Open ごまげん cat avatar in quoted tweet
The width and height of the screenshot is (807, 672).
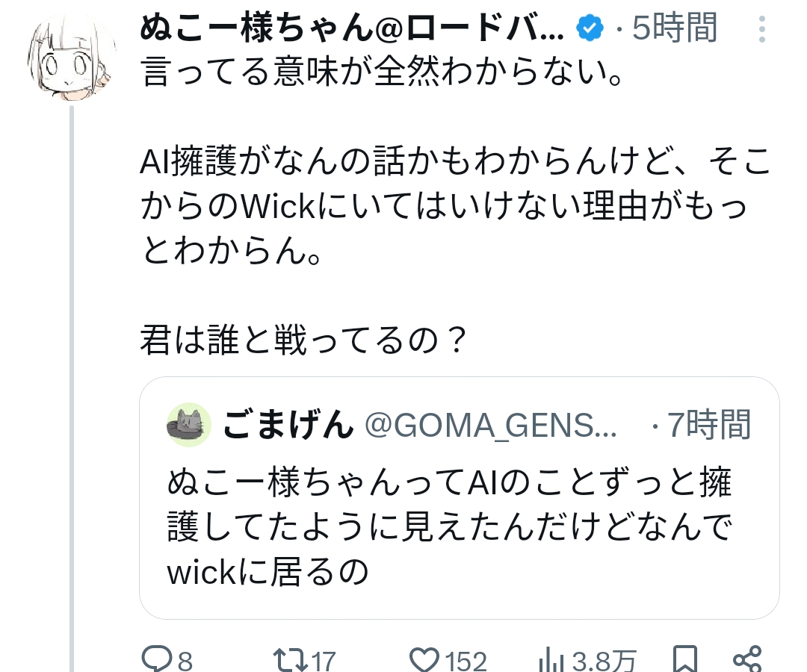[188, 425]
